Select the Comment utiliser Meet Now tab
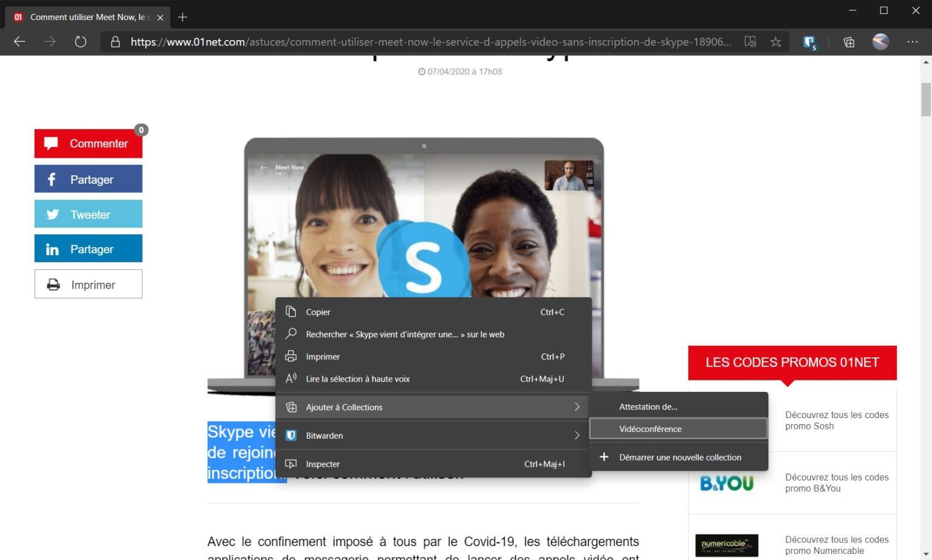This screenshot has height=560, width=932. [89, 17]
